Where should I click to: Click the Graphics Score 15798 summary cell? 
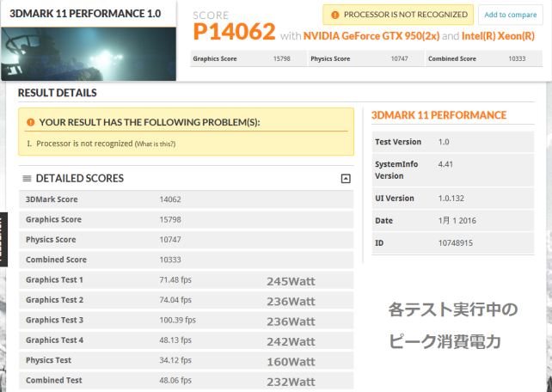(248, 58)
